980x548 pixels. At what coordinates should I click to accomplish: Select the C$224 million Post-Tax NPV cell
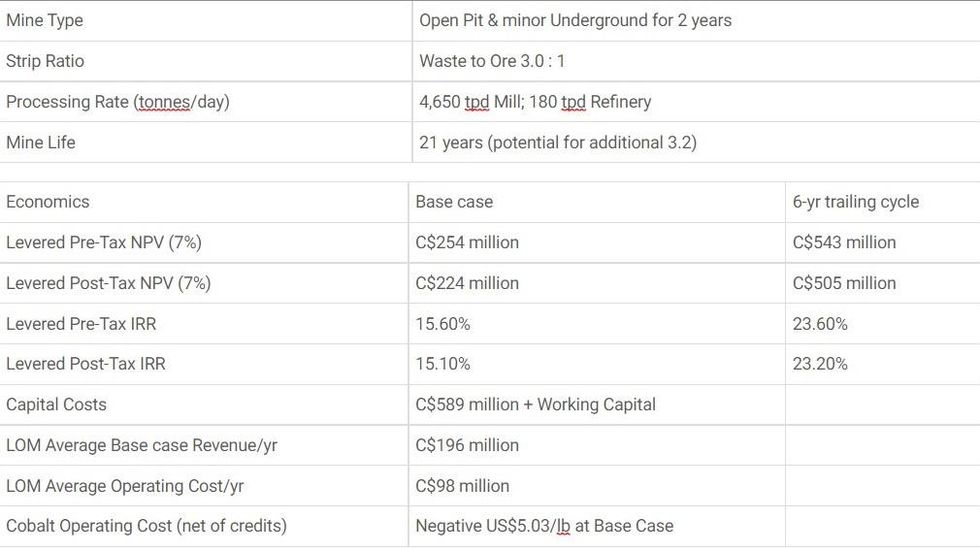click(x=467, y=284)
